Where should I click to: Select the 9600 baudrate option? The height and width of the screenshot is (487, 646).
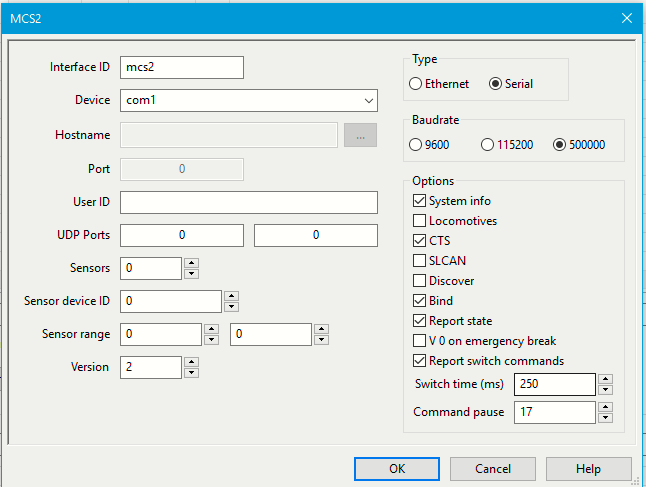pyautogui.click(x=416, y=144)
